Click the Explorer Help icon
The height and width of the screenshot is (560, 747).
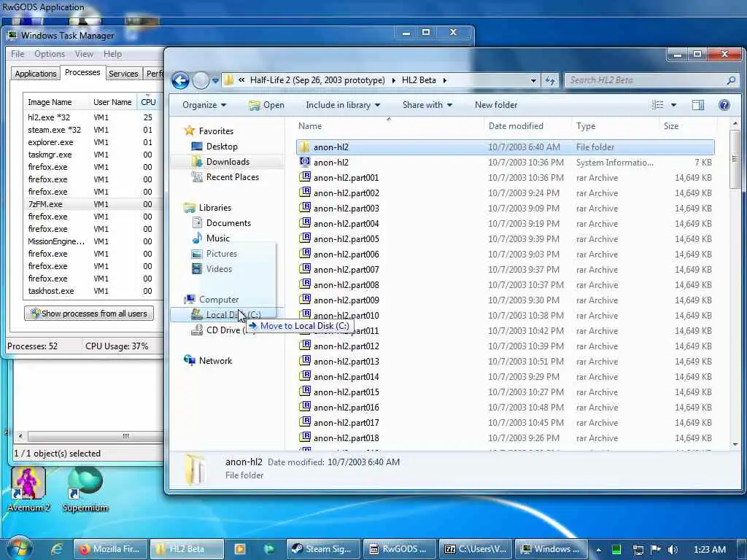[724, 105]
